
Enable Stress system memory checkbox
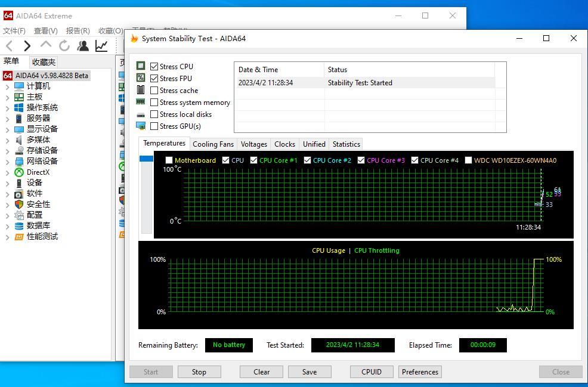154,103
